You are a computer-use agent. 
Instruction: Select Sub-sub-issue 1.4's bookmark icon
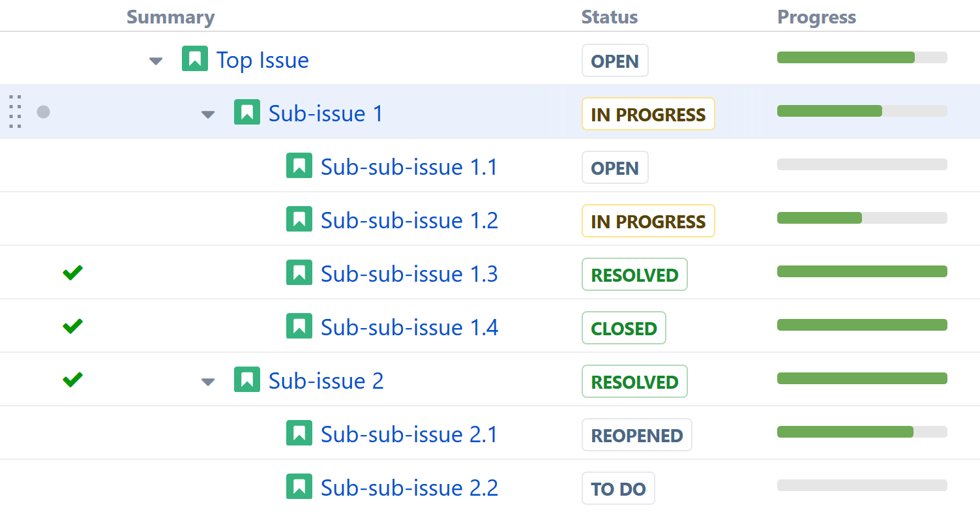pos(299,325)
